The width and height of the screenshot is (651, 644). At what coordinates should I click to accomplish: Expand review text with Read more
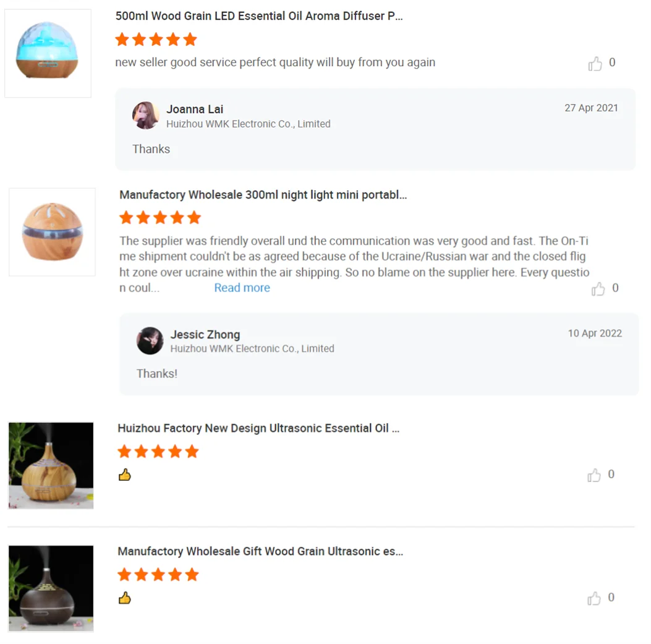pos(242,288)
